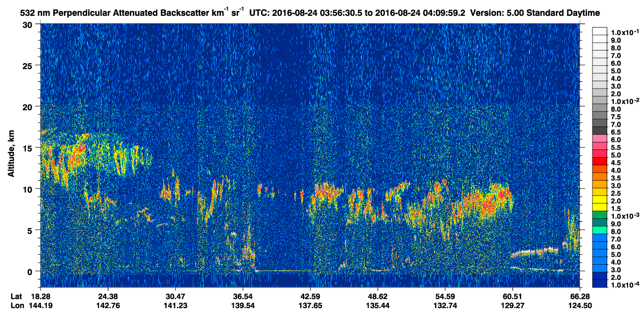Click the colorbar label '4.5'
644x330 pixels.
pyautogui.click(x=616, y=163)
